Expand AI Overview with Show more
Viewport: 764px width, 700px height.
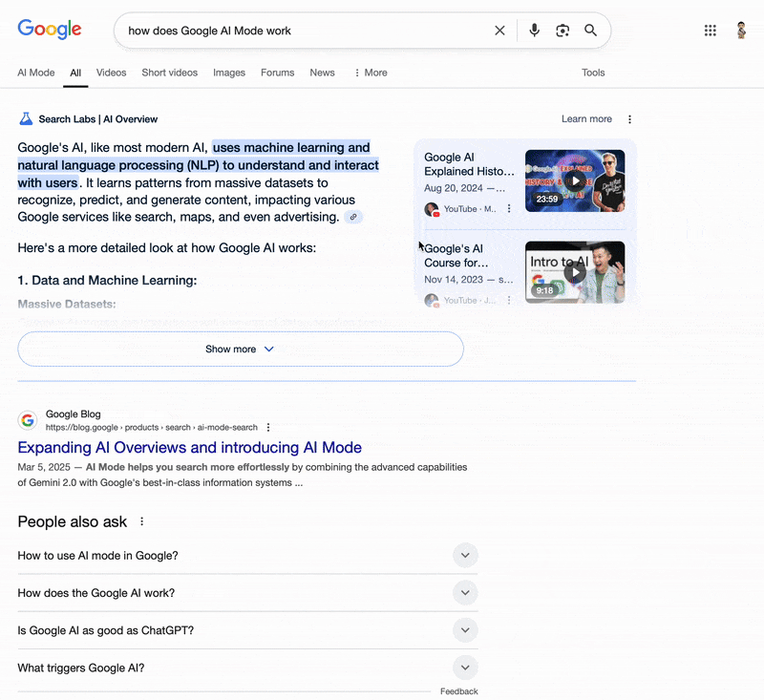click(241, 349)
